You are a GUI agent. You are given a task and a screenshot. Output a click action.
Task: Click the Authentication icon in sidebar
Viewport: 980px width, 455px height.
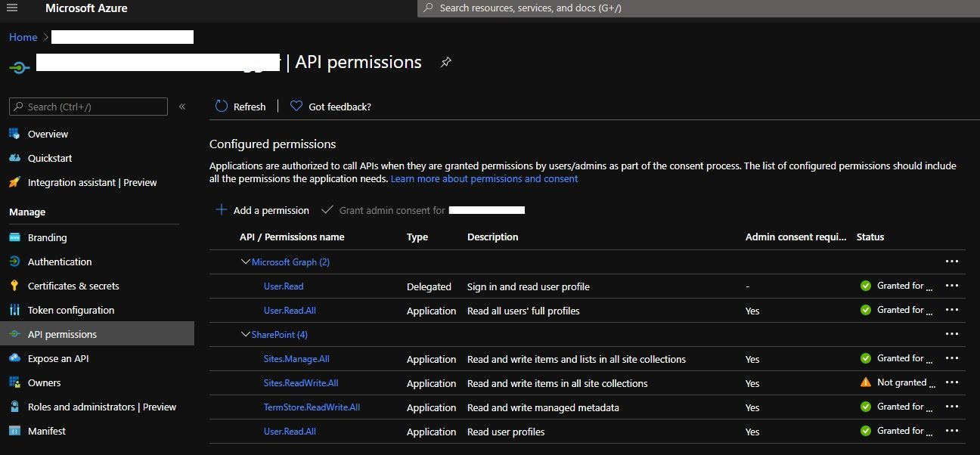point(14,262)
